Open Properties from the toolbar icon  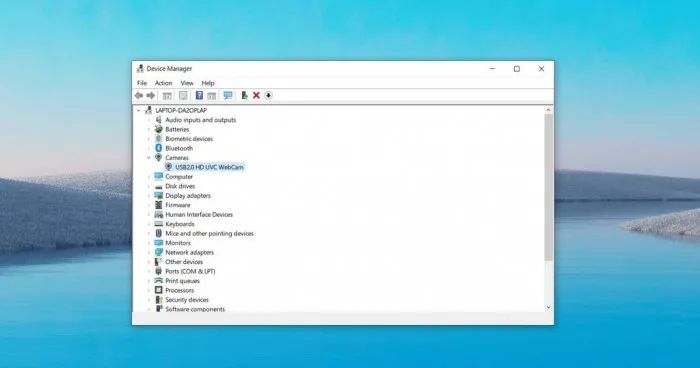pos(183,96)
